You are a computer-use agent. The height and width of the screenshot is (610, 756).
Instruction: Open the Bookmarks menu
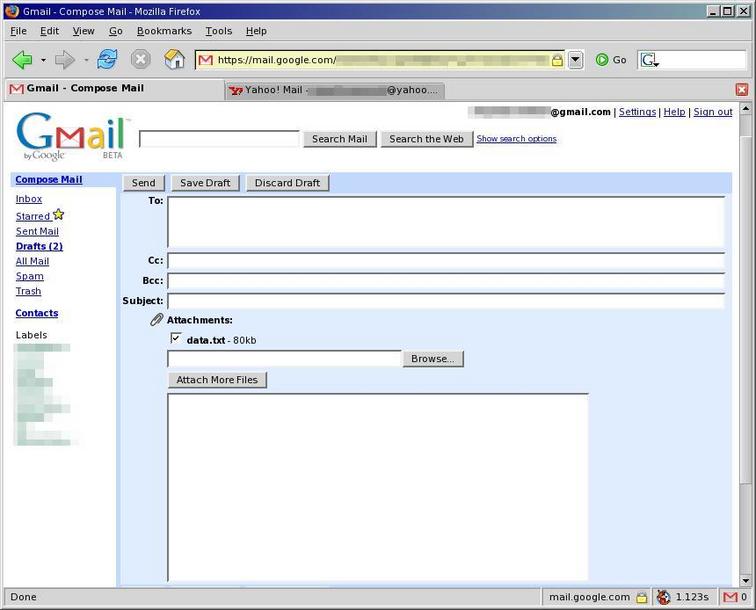tap(164, 31)
